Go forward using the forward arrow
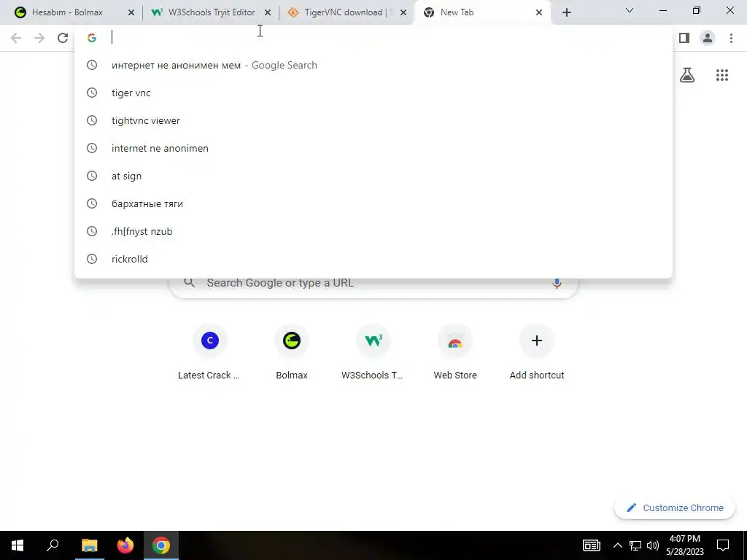 [39, 38]
